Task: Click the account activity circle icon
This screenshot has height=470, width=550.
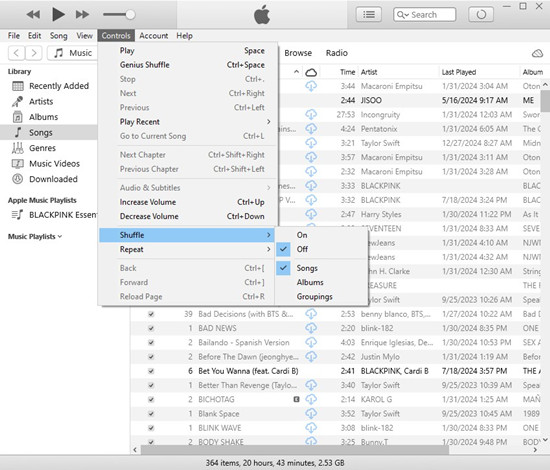Action: coord(481,15)
